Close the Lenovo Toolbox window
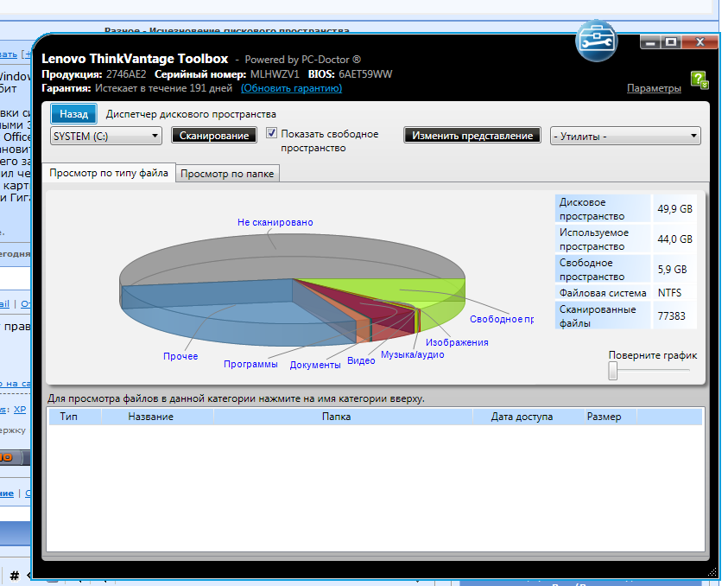This screenshot has height=586, width=728. [x=700, y=42]
